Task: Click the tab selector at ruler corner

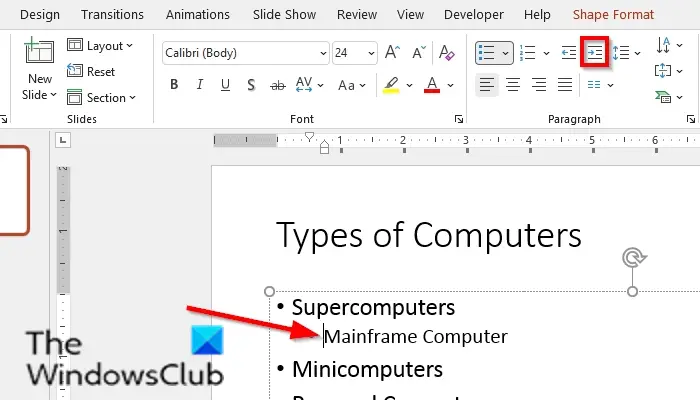Action: click(63, 140)
